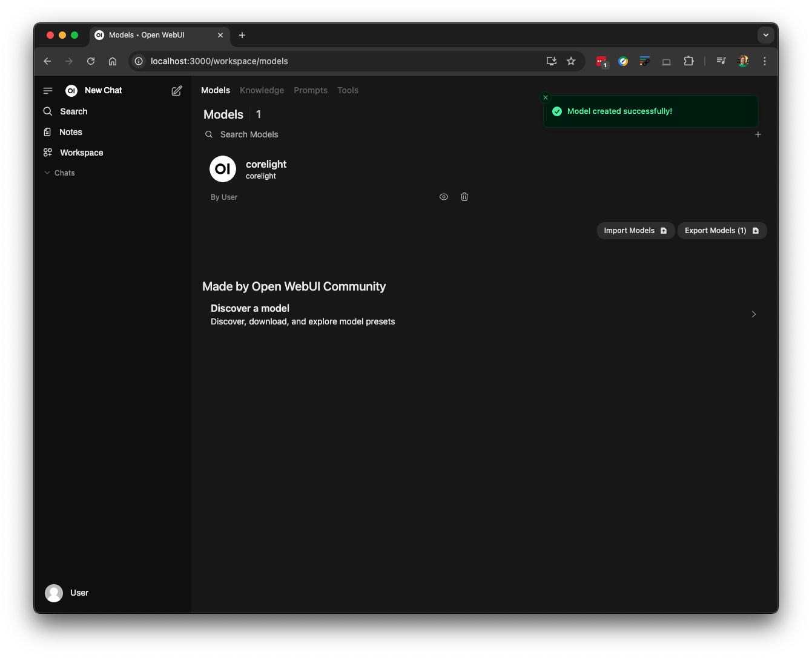Image resolution: width=812 pixels, height=658 pixels.
Task: Open Notes in the sidebar
Action: click(x=70, y=132)
